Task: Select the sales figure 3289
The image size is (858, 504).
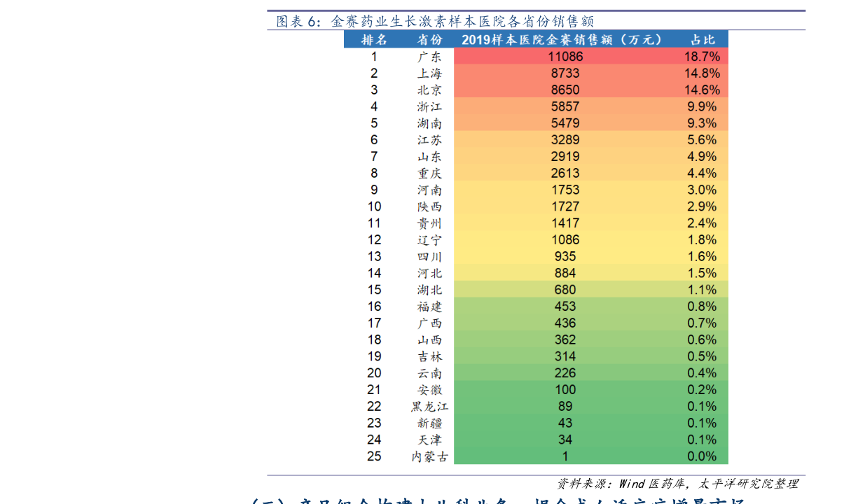Action: click(x=565, y=140)
